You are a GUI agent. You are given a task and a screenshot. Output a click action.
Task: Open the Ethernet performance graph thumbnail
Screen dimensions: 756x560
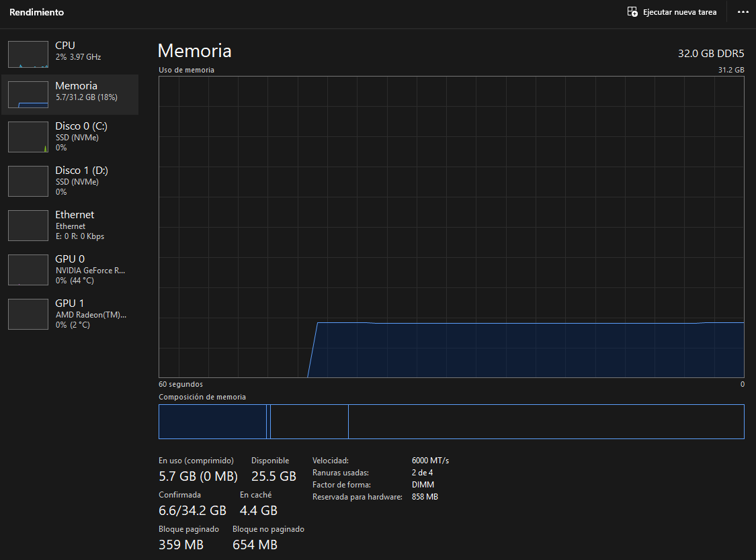(28, 226)
